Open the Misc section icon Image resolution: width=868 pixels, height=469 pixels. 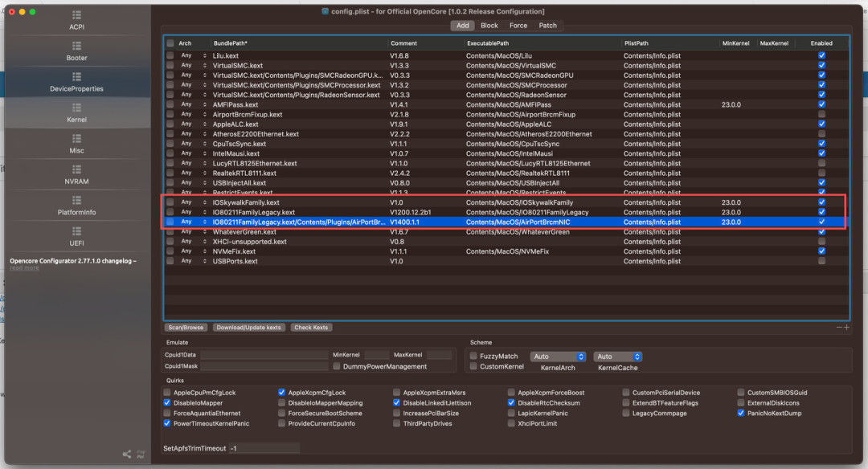coord(76,139)
